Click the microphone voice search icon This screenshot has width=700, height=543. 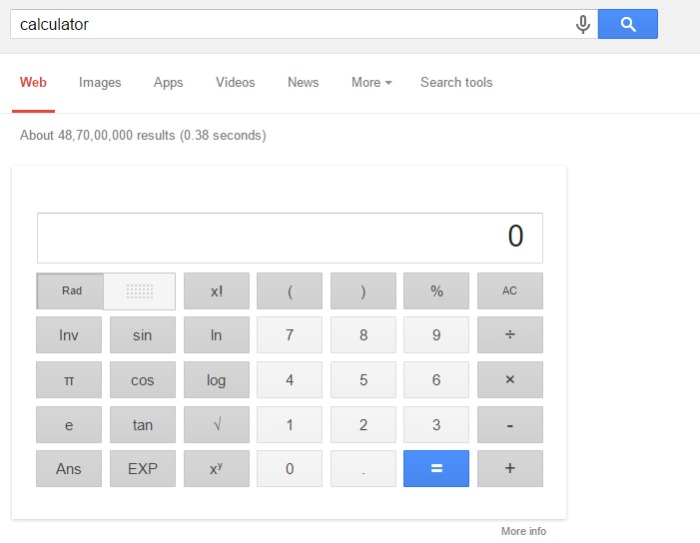[x=583, y=24]
